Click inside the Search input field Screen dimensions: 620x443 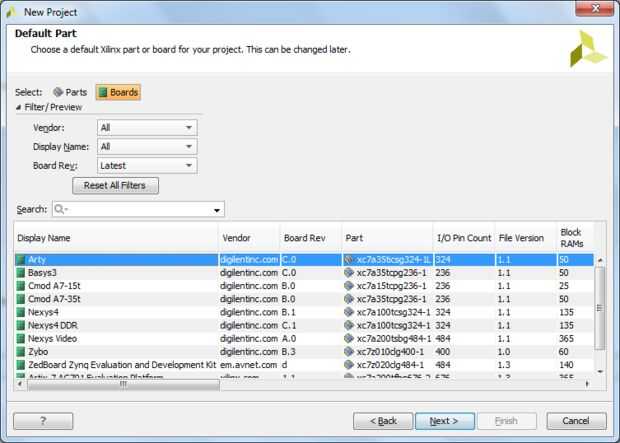coord(138,209)
